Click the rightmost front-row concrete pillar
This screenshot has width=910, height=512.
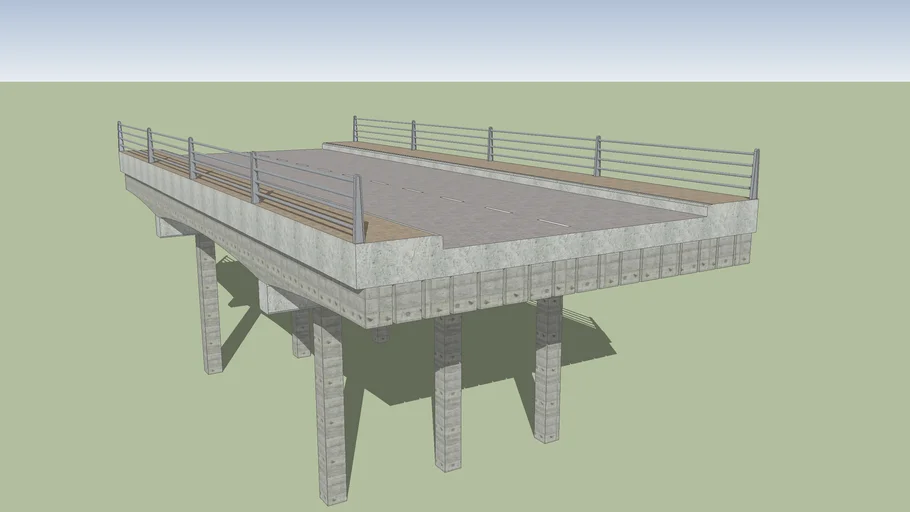coord(547,370)
